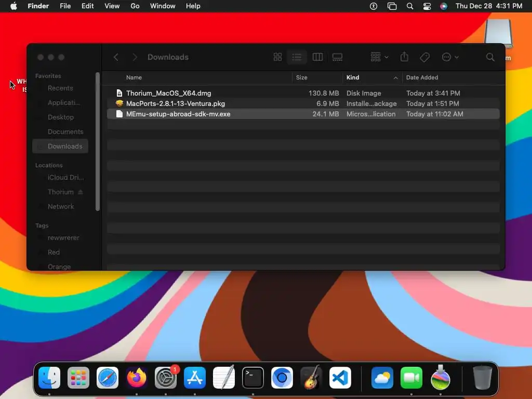Go back with the left chevron
This screenshot has width=532, height=399.
click(116, 57)
